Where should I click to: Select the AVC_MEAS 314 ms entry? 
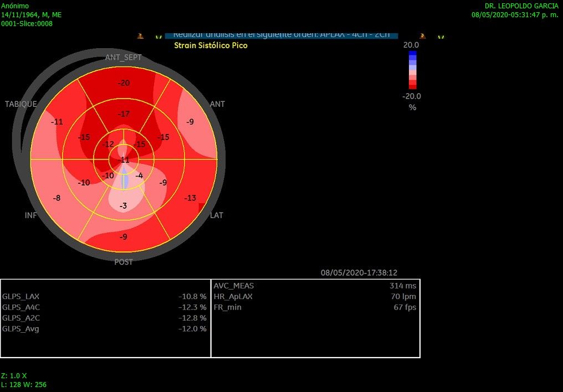pyautogui.click(x=315, y=286)
